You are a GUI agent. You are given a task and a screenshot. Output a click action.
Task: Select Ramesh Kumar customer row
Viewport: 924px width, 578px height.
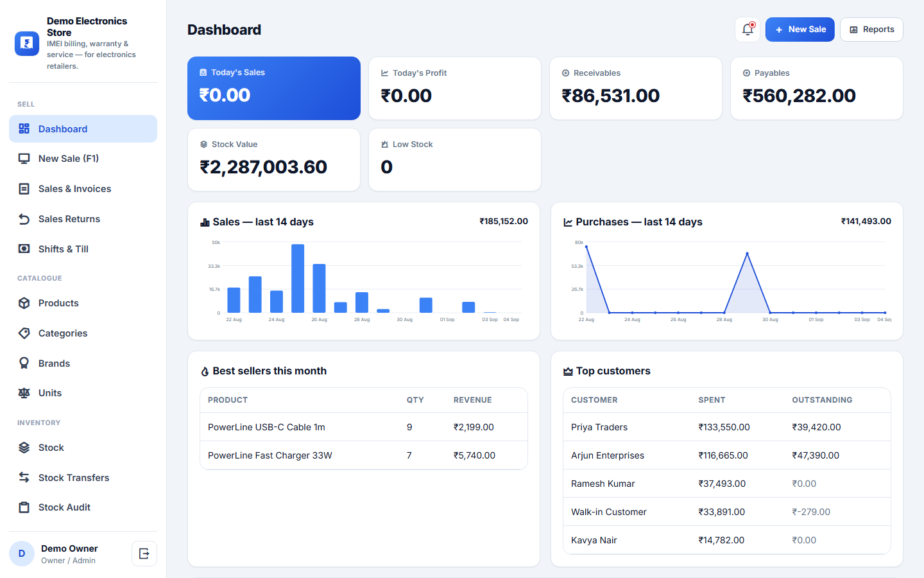[727, 484]
